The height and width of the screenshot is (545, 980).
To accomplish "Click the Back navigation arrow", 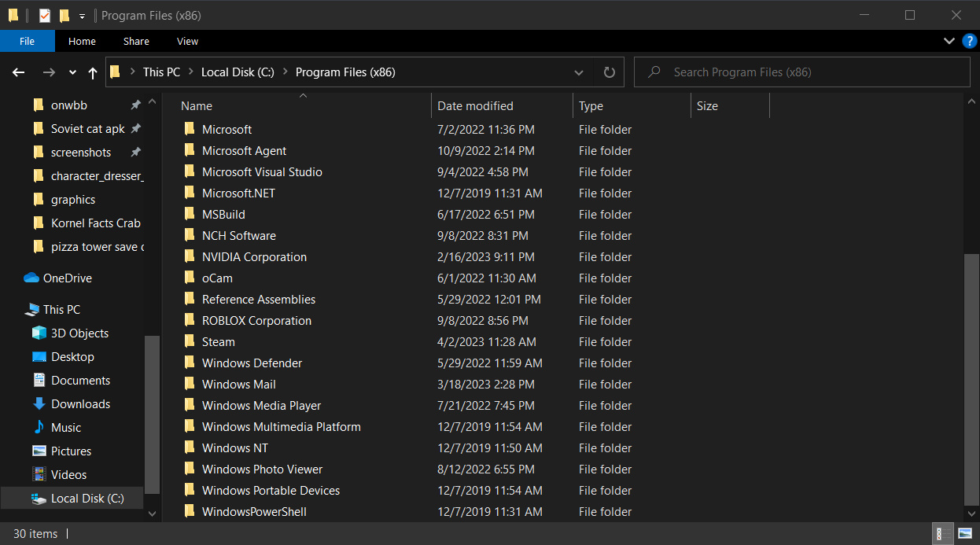I will (x=19, y=72).
